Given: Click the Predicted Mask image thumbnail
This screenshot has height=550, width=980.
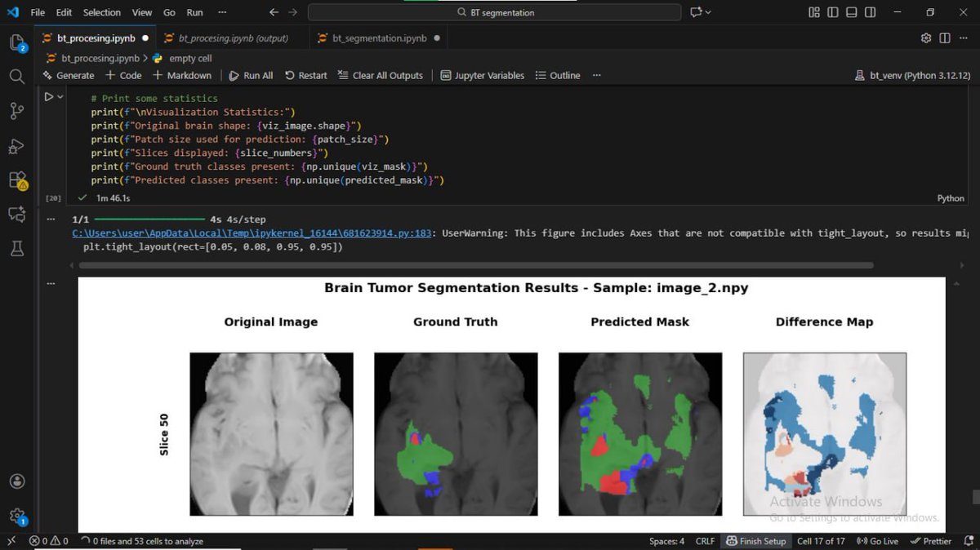Looking at the screenshot, I should click(x=640, y=434).
